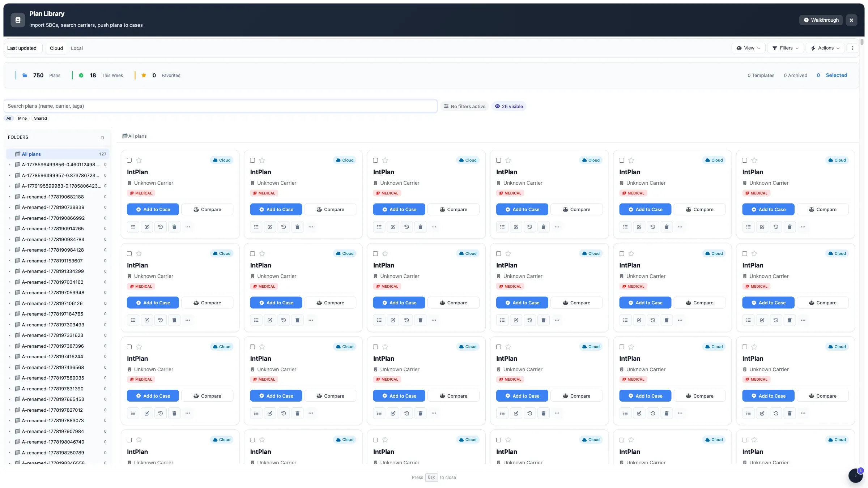The image size is (868, 488).
Task: Tick the checkbox on second top-row plan card
Action: point(252,160)
